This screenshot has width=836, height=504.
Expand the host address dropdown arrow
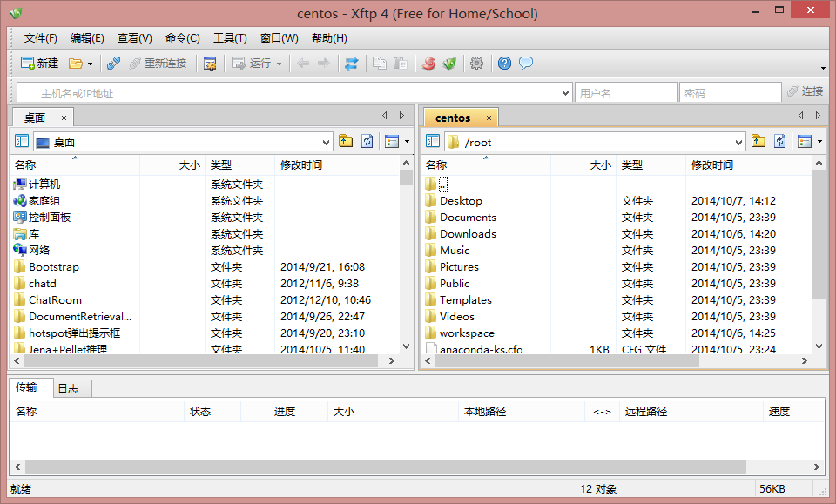(x=565, y=93)
